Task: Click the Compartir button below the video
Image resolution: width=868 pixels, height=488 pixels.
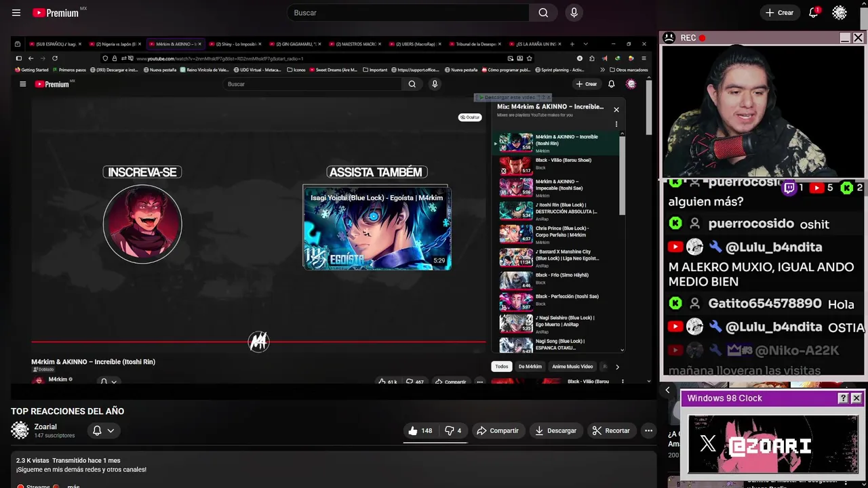Action: tap(498, 430)
